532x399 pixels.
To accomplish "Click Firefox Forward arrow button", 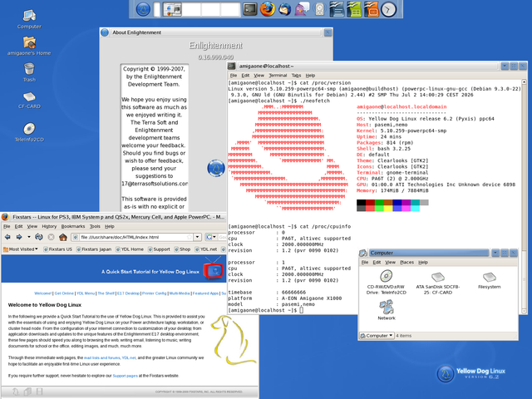I will tap(19, 237).
